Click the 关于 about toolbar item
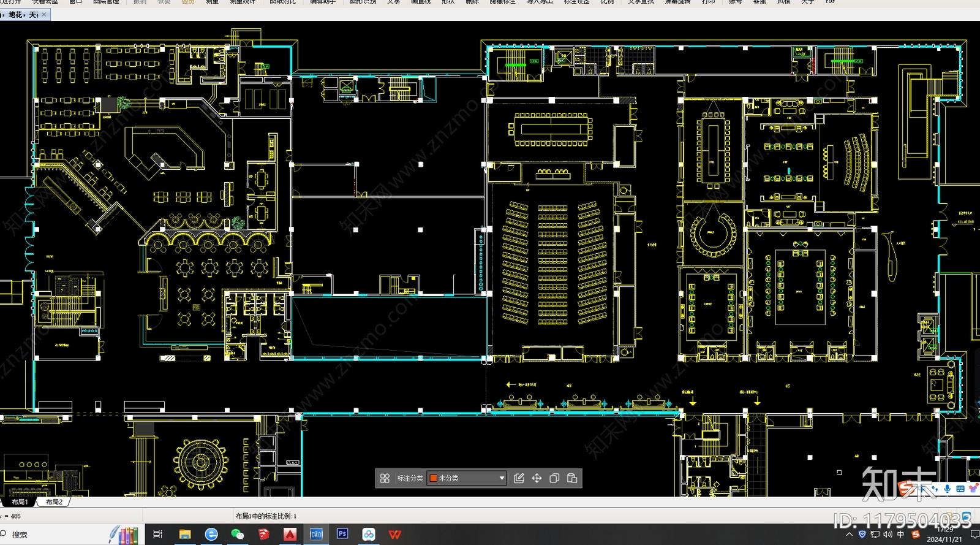The image size is (980, 545). [807, 2]
